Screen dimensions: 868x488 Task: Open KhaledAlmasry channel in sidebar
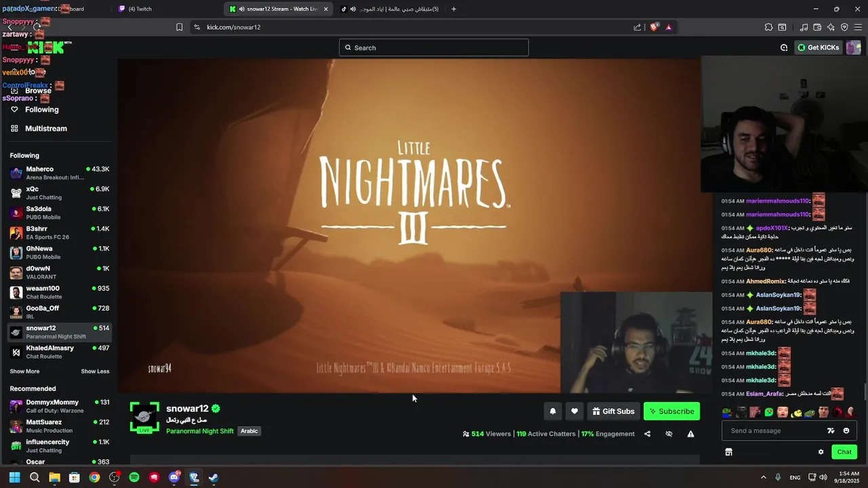[60, 352]
